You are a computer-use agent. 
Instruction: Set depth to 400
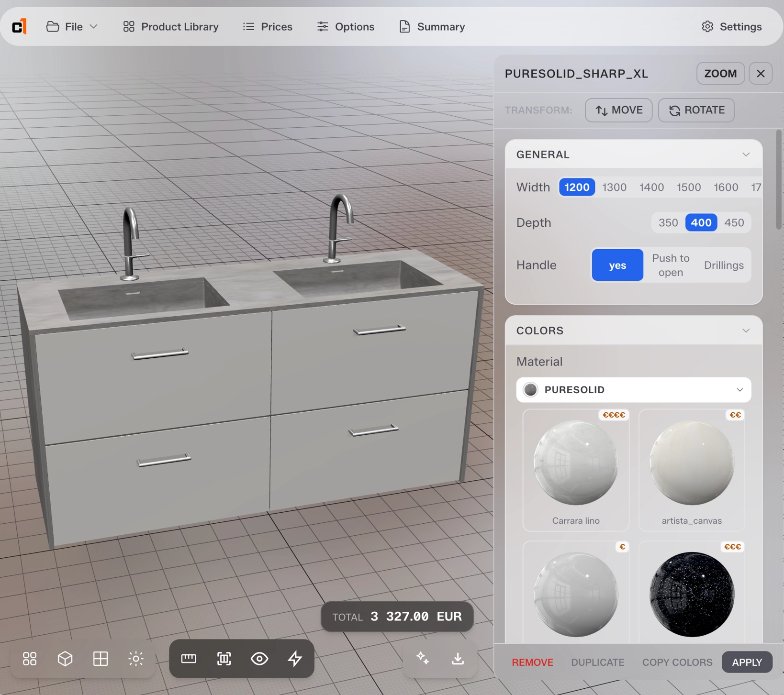701,222
